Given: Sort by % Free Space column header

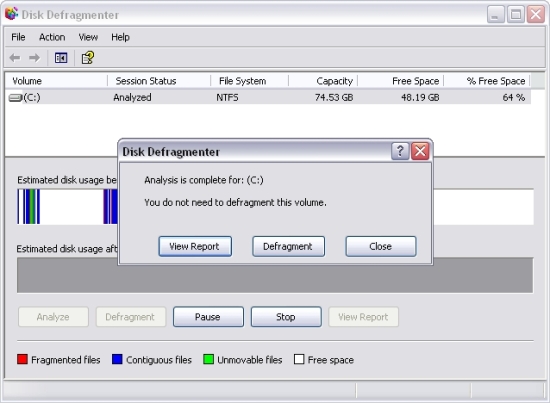Looking at the screenshot, I should coord(487,81).
